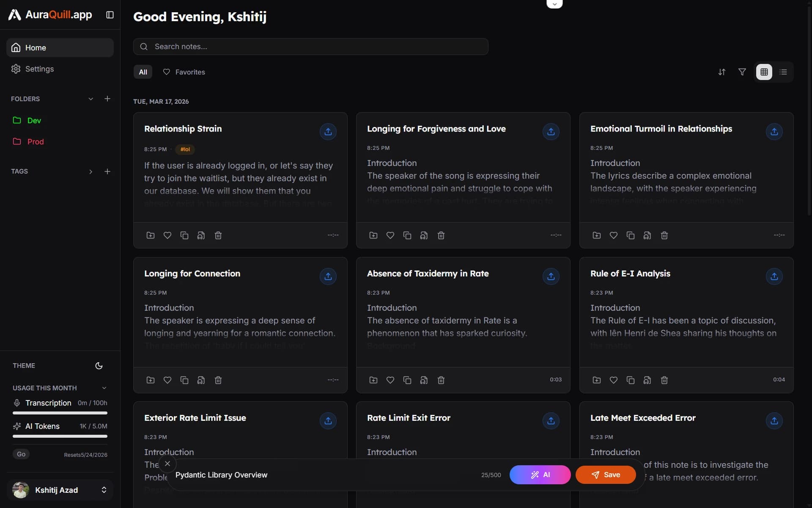Add a new tag with plus icon
Viewport: 812px width, 508px height.
107,171
